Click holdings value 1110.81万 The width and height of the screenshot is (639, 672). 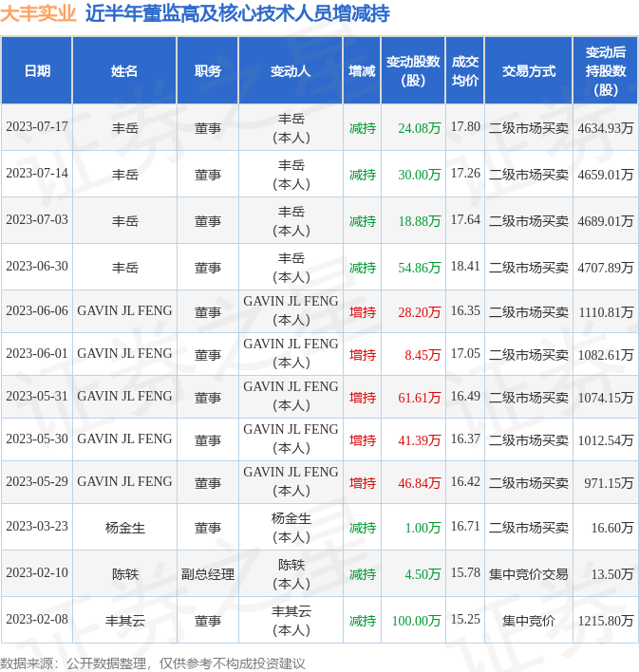[x=606, y=312]
